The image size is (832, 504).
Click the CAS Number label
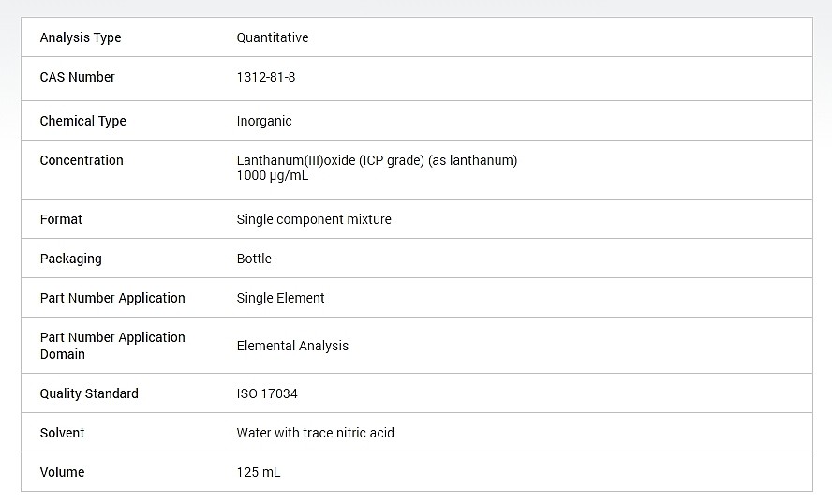(x=78, y=77)
